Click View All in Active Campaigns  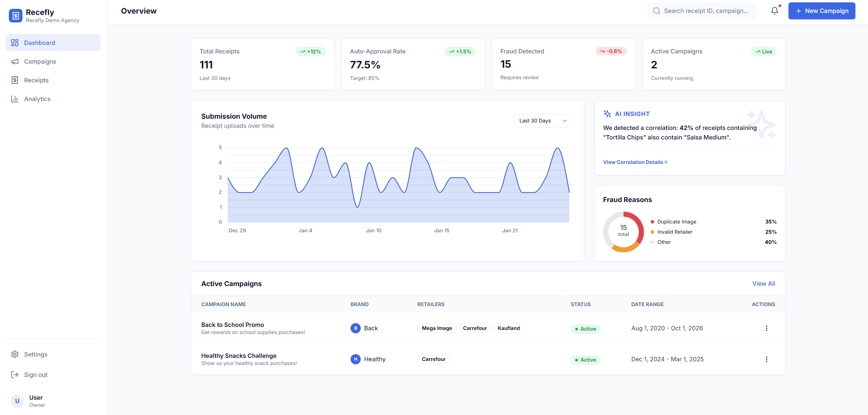764,283
